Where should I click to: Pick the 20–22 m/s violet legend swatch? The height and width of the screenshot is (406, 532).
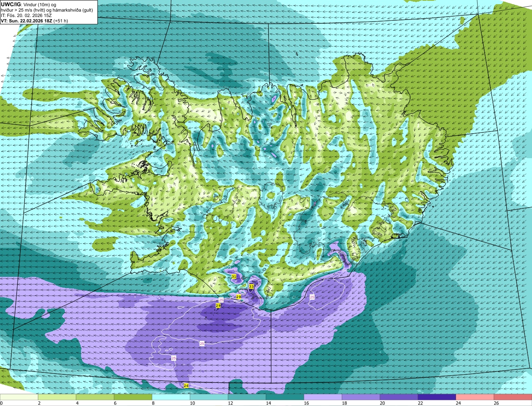[399, 397]
